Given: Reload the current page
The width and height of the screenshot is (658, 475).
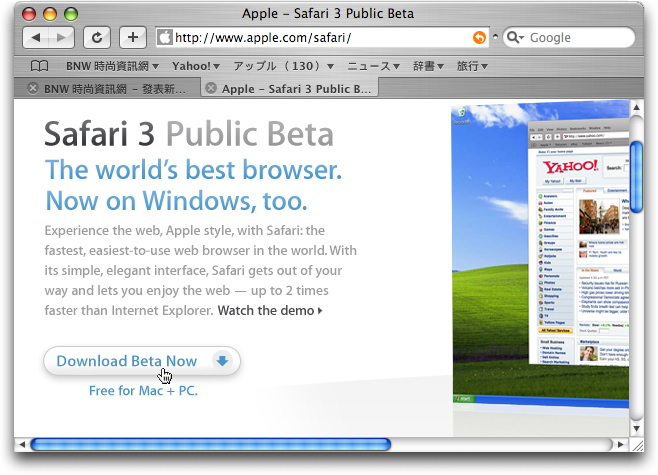Looking at the screenshot, I should point(96,38).
